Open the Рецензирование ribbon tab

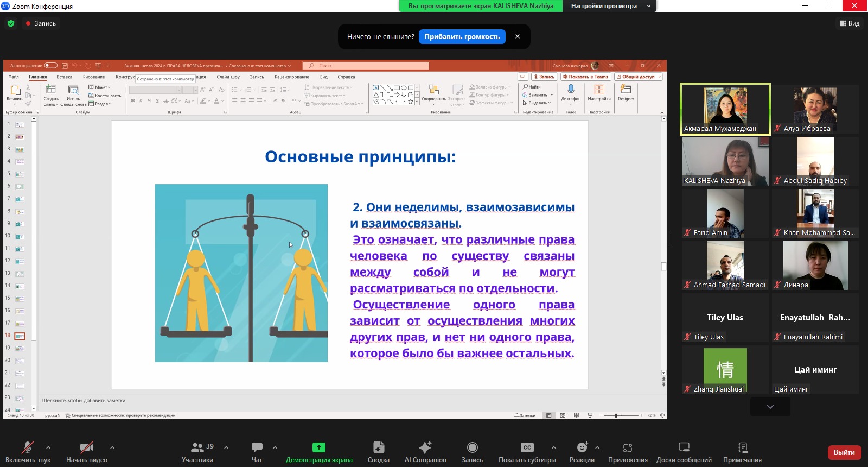pos(292,77)
